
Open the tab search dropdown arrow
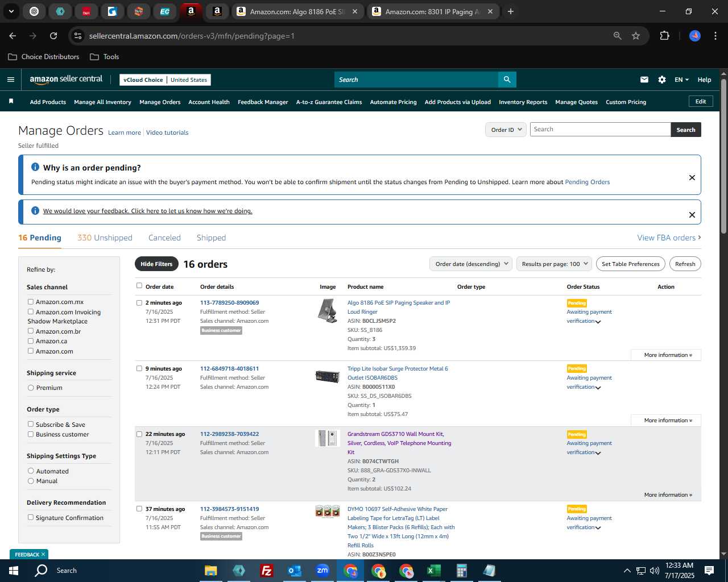pyautogui.click(x=11, y=11)
